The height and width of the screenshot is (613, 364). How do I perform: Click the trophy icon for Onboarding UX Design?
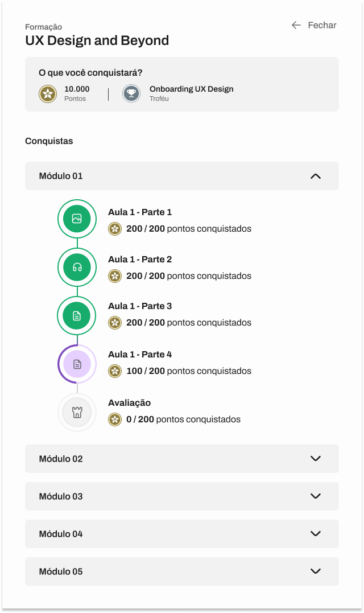coord(131,94)
